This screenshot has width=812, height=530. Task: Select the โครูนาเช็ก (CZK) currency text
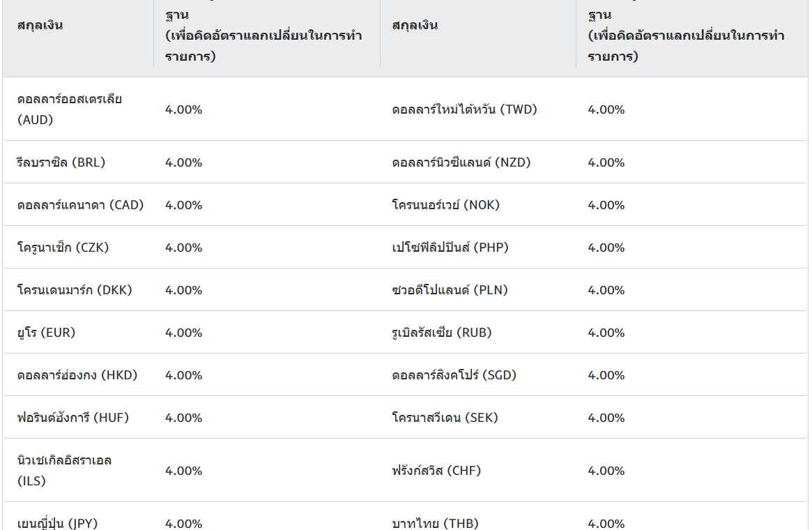coord(63,247)
